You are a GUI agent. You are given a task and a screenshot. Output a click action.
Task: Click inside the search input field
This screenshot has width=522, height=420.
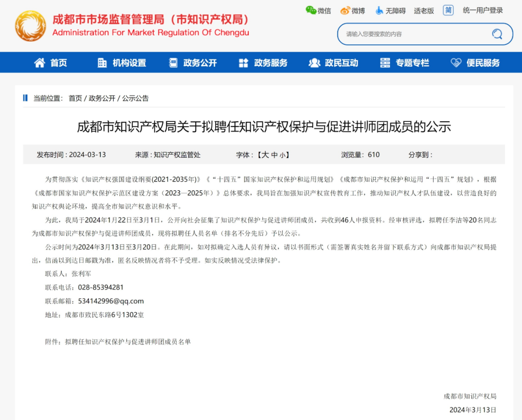pos(411,34)
